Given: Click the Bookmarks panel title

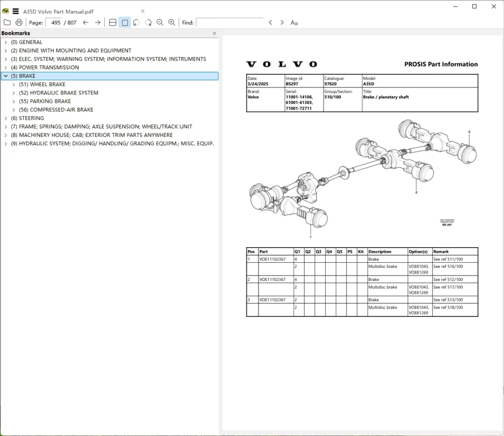Looking at the screenshot, I should click(x=16, y=33).
